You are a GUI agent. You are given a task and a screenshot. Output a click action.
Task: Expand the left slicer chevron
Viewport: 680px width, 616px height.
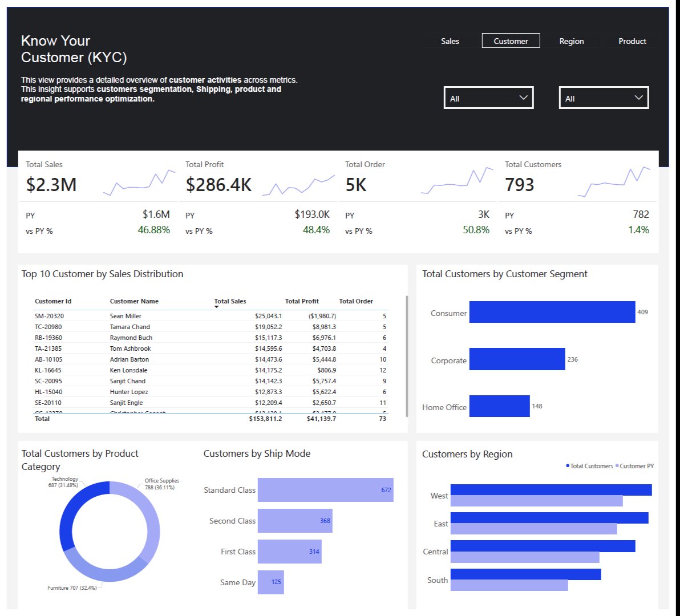point(523,98)
